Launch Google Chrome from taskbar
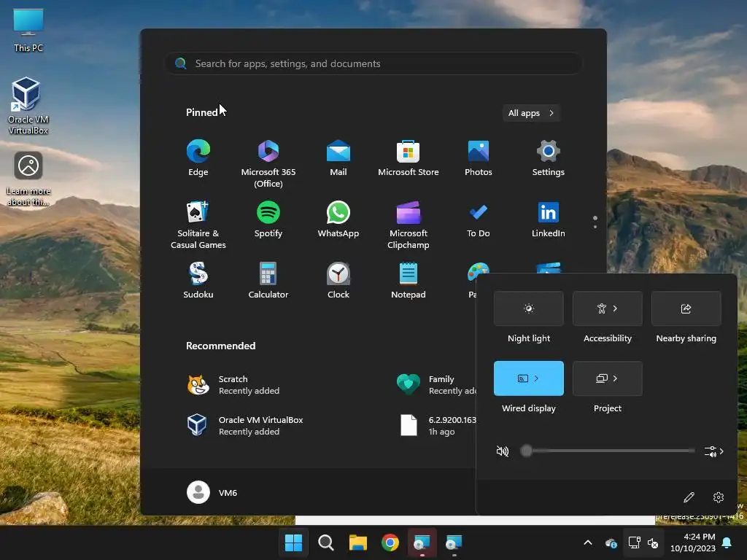747x560 pixels. (390, 542)
